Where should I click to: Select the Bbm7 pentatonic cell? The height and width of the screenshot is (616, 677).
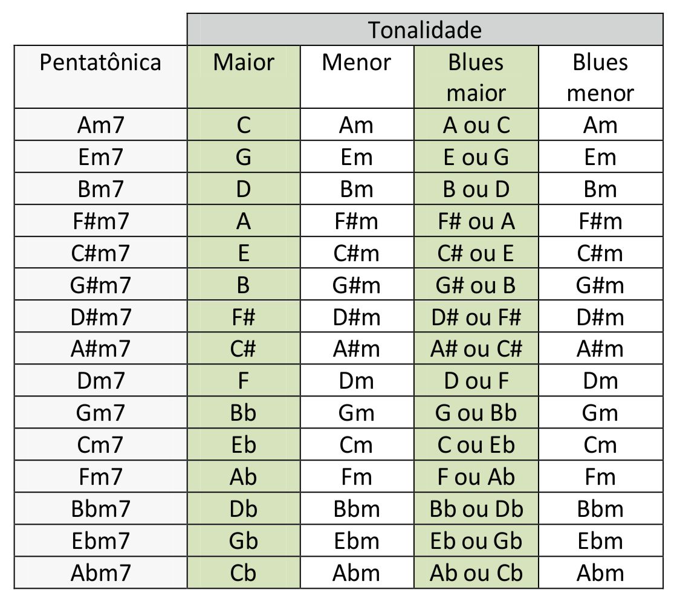(100, 508)
